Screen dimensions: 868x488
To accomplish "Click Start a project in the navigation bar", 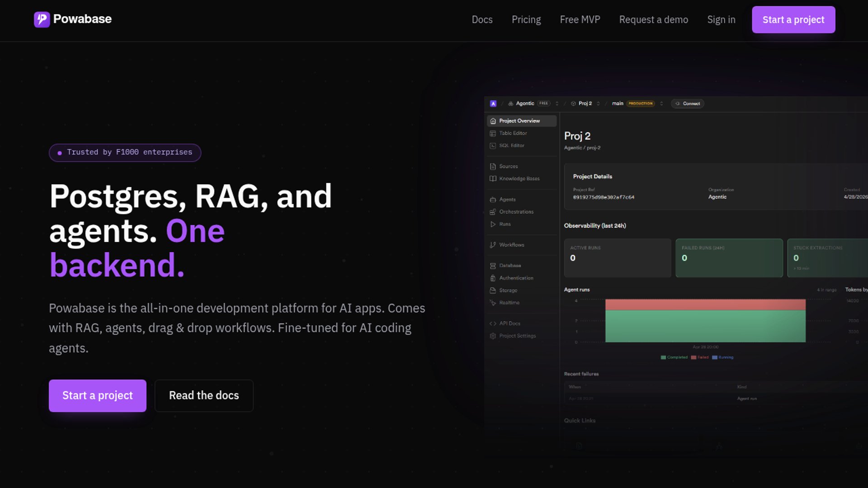I will [793, 19].
